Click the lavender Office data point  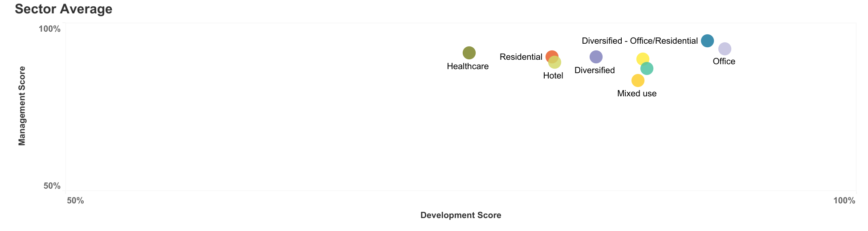[725, 49]
